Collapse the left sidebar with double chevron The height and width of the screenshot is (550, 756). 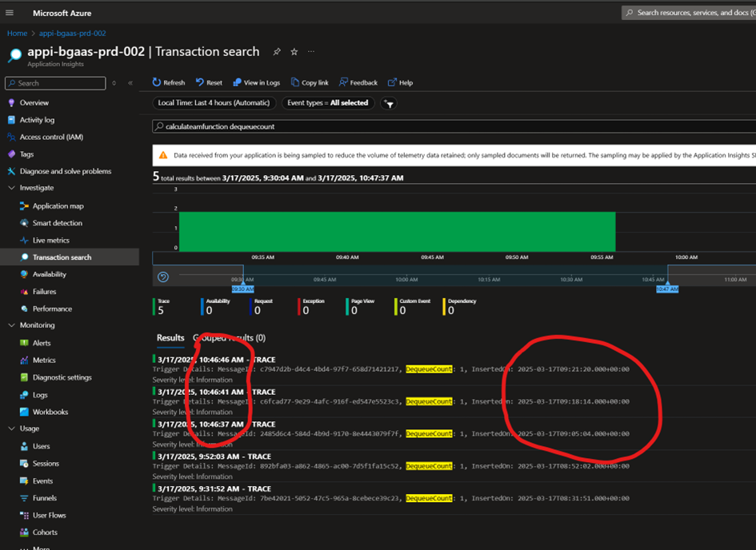[130, 83]
